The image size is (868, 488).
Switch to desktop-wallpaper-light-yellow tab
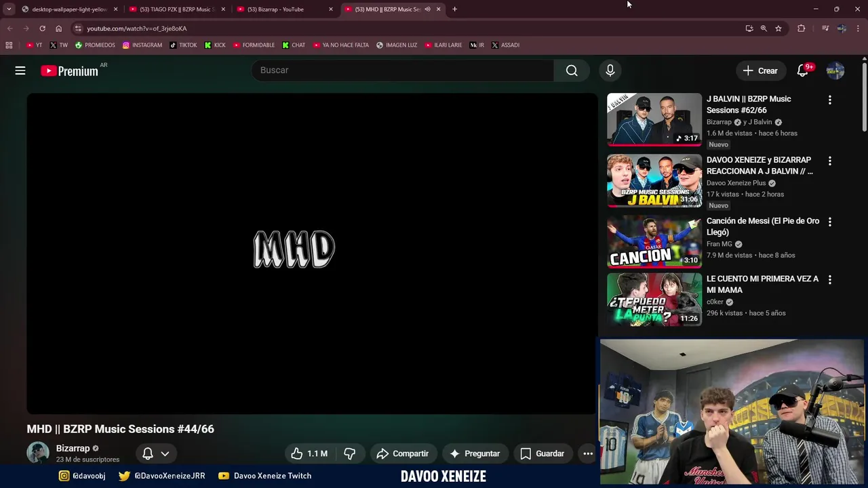click(x=70, y=9)
